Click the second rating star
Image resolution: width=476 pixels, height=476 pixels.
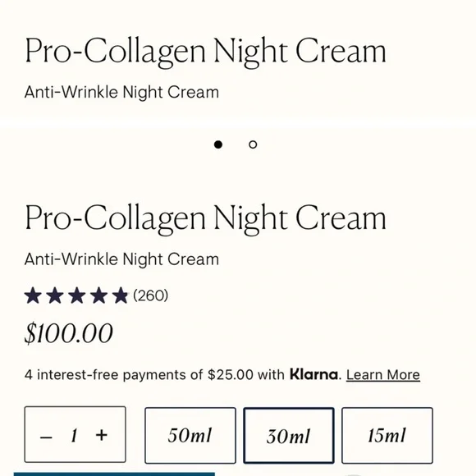point(55,295)
